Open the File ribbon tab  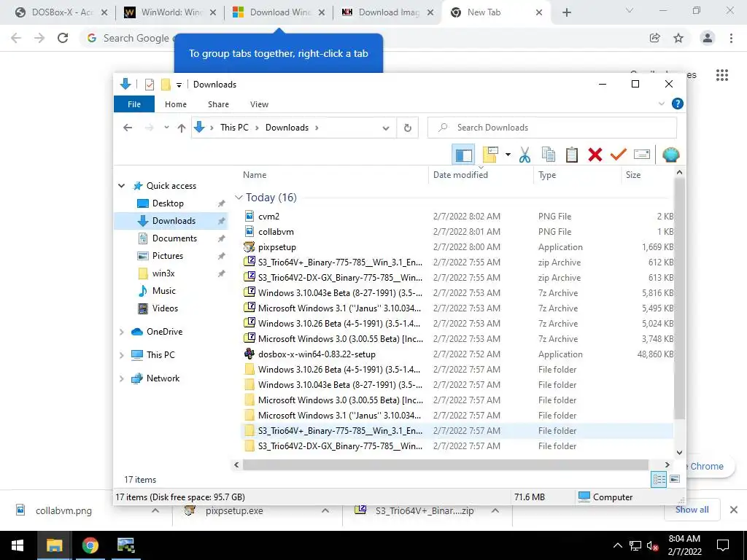pyautogui.click(x=134, y=104)
